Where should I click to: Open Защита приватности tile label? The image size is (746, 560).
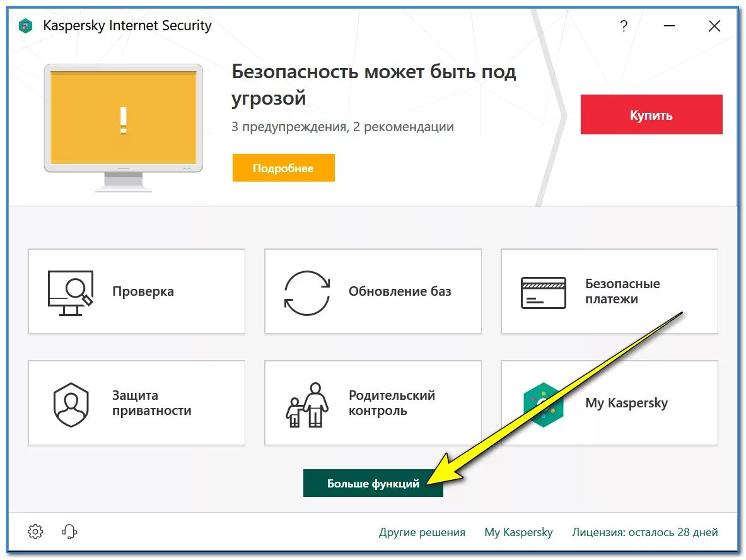click(x=152, y=402)
